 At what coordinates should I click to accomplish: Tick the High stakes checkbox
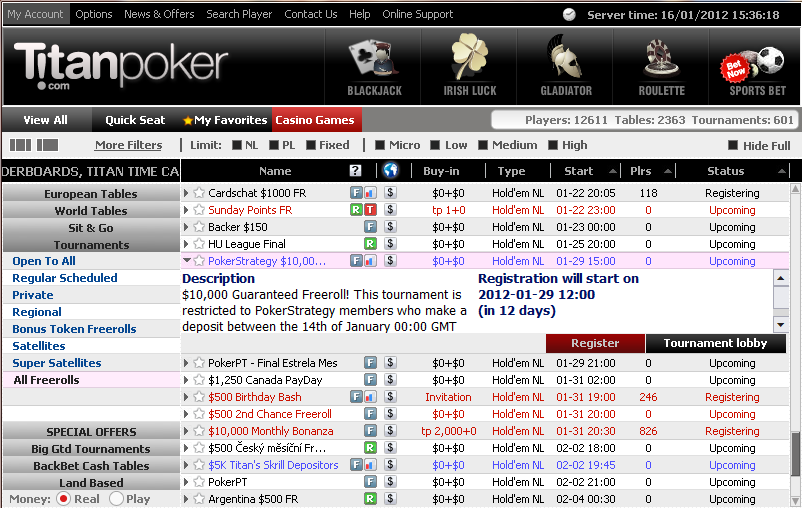point(553,145)
